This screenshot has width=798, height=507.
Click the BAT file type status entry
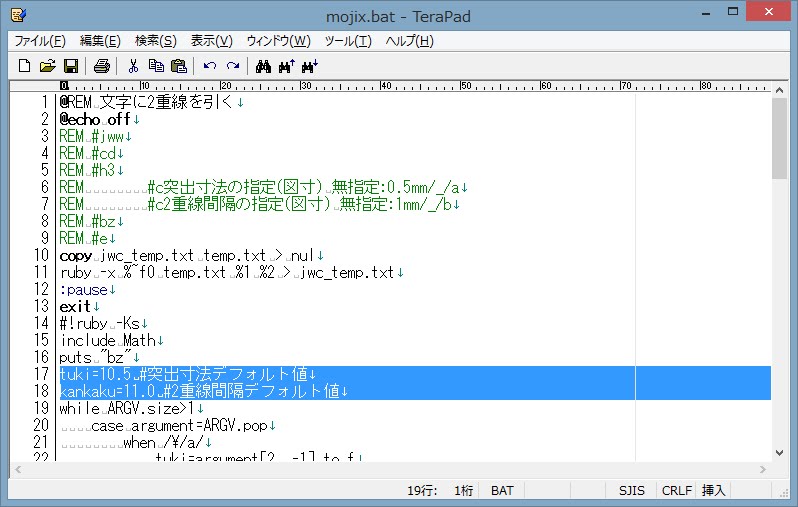click(x=502, y=490)
